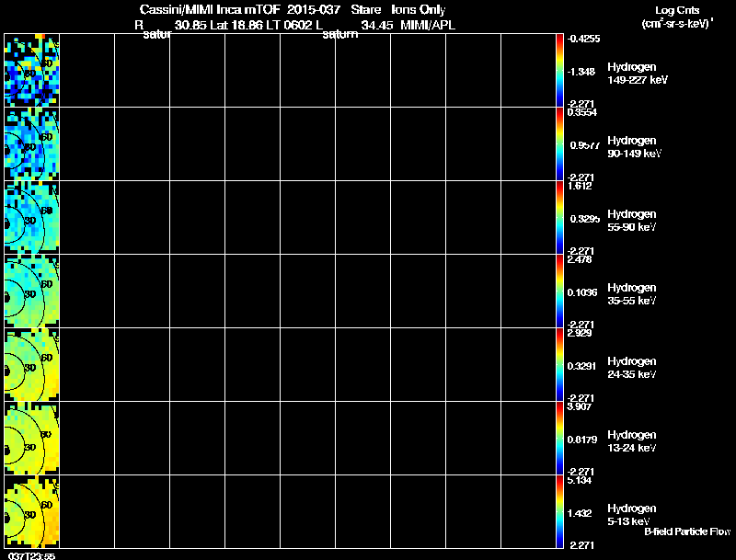Click the 'Hydrogen 13-24 keV' label
736x560 pixels.
632,441
